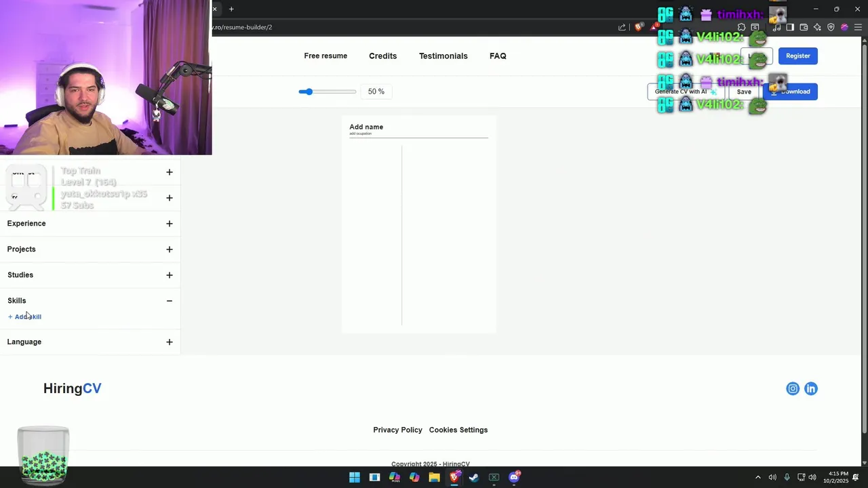Open the Instagram icon in footer
The width and height of the screenshot is (868, 488).
(x=793, y=388)
